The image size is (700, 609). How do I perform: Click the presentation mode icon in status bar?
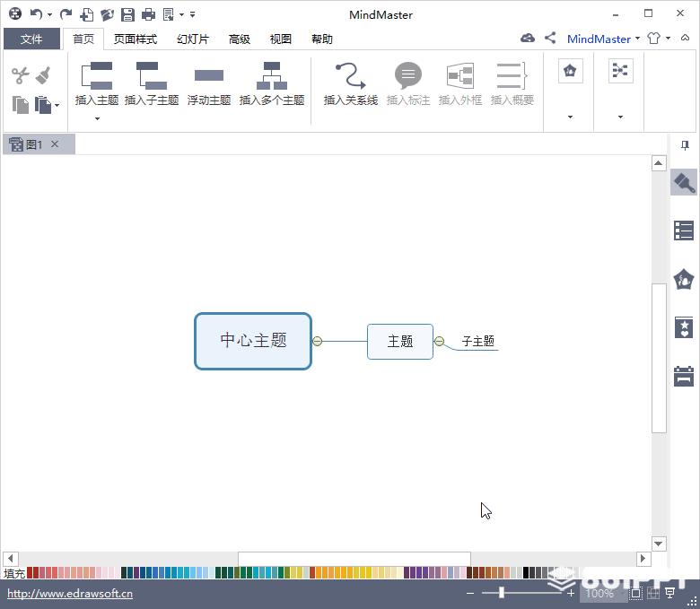click(x=669, y=593)
